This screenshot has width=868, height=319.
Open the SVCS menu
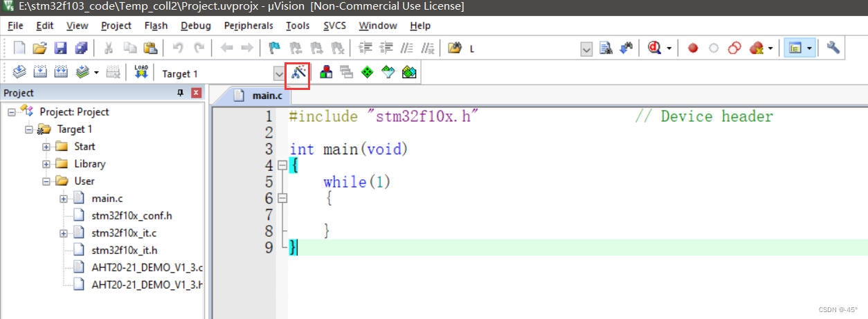pyautogui.click(x=334, y=26)
